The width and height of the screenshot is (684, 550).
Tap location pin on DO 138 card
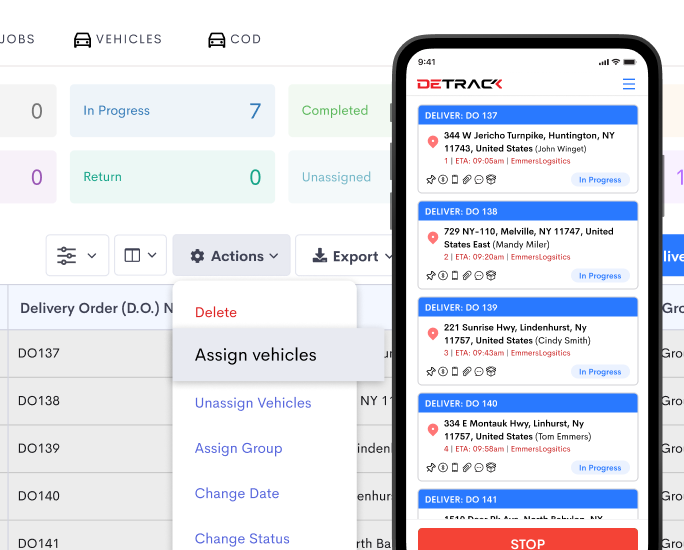click(433, 238)
